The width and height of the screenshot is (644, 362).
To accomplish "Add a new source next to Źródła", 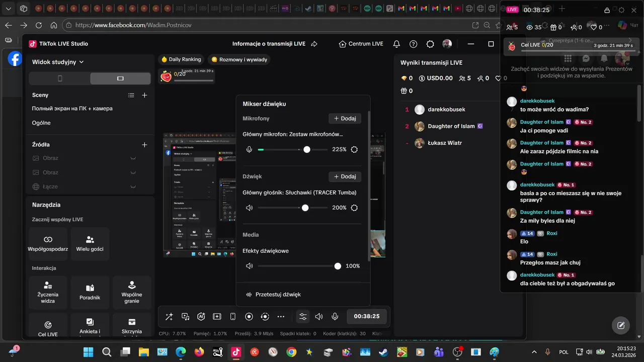I will [144, 144].
